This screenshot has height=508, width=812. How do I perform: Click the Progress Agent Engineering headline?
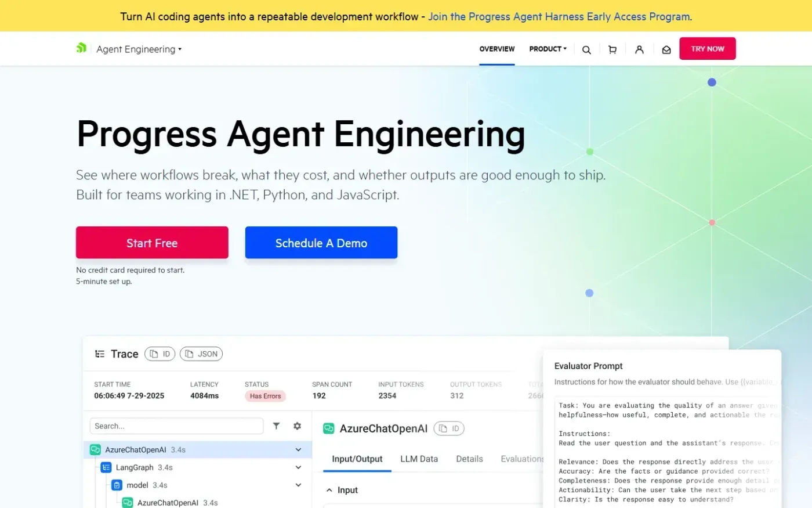(301, 134)
